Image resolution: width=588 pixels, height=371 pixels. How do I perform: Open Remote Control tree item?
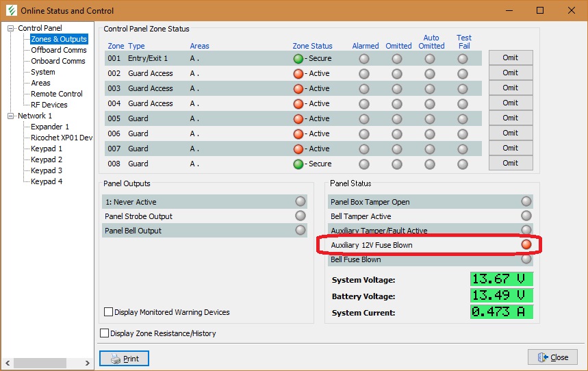pyautogui.click(x=57, y=94)
